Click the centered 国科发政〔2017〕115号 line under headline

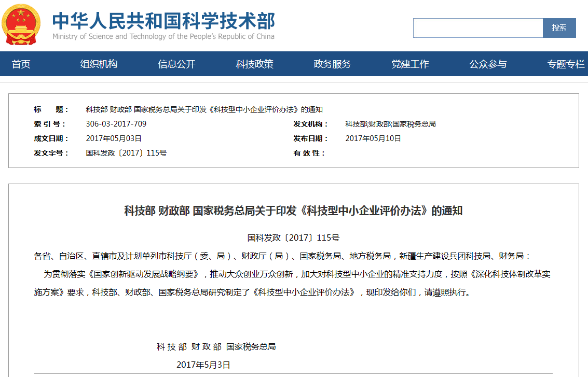[x=294, y=238]
